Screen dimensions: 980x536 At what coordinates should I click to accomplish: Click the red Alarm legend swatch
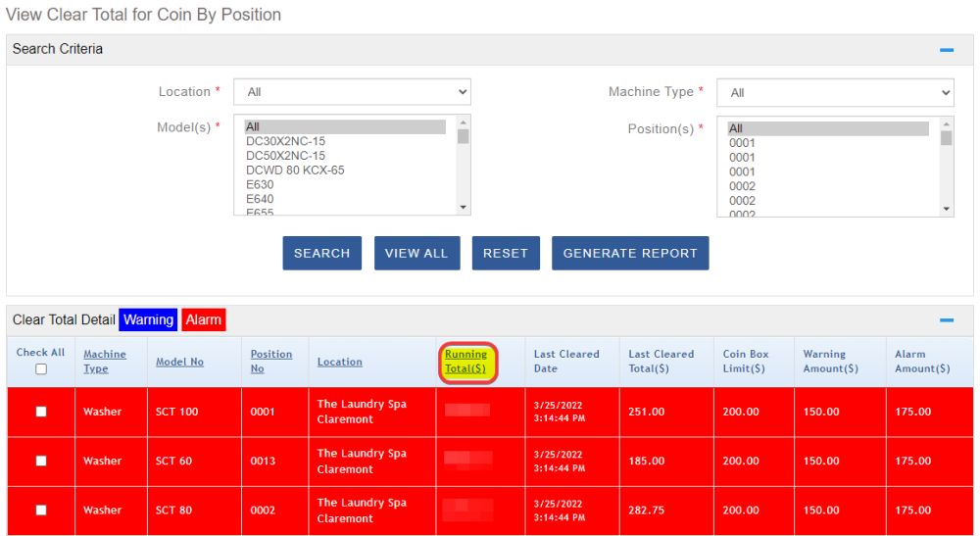(x=203, y=319)
